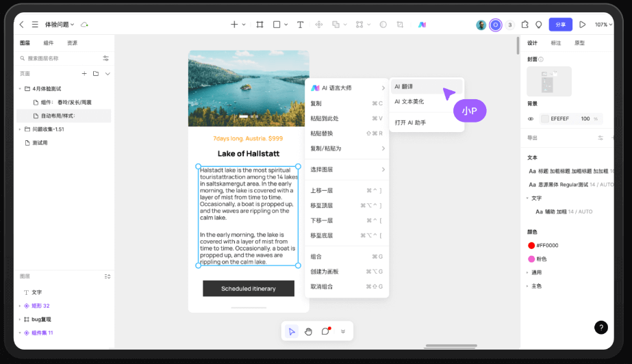
Task: Collapse the 4月体验测试 folder
Action: coord(20,88)
